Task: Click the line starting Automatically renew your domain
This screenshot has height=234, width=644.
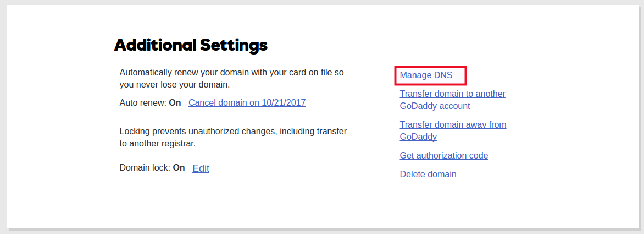Action: pos(231,73)
